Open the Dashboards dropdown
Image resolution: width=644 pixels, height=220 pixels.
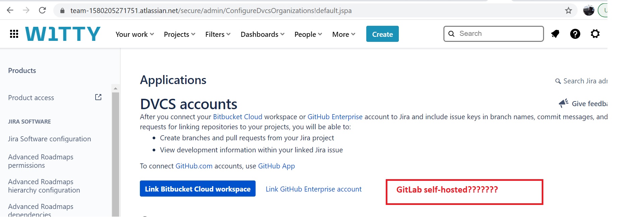[262, 34]
